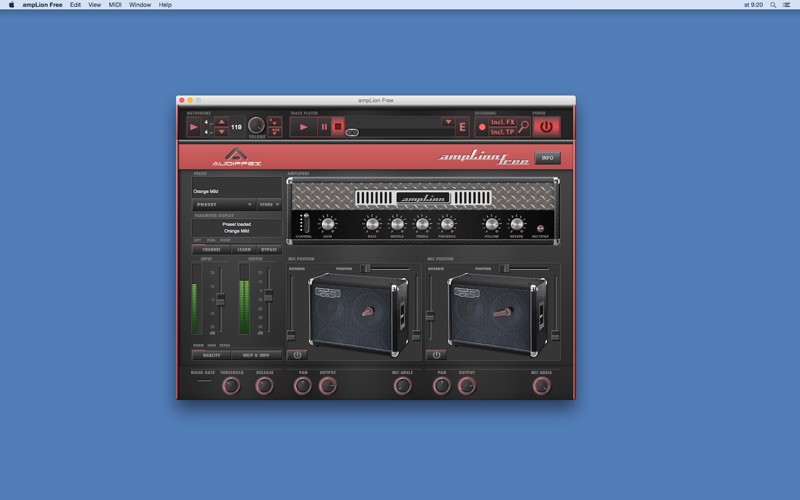The image size is (800, 500).
Task: Open the upper time signature dropdown
Action: tap(208, 122)
